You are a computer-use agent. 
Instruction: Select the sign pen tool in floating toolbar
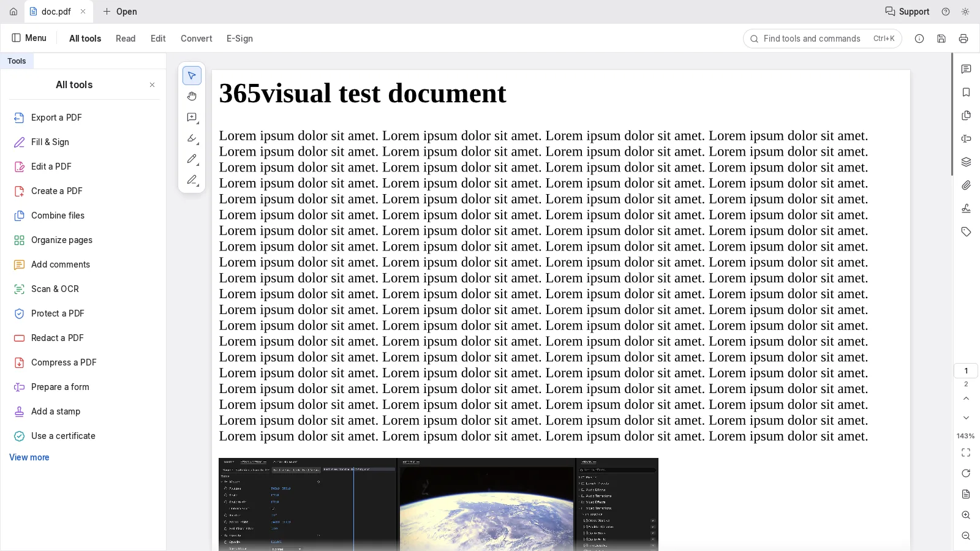[192, 180]
